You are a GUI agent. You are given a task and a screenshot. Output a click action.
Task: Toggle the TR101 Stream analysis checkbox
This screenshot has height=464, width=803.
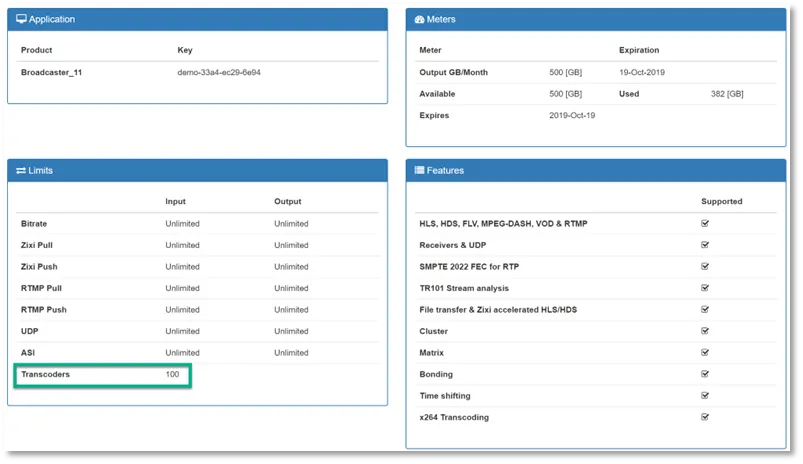coord(705,288)
